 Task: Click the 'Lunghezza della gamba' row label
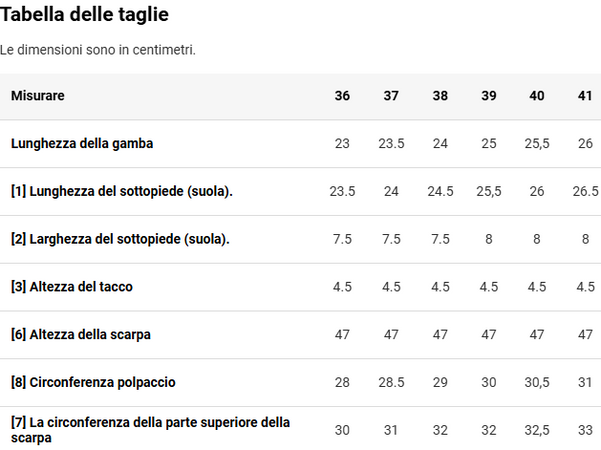pyautogui.click(x=82, y=143)
